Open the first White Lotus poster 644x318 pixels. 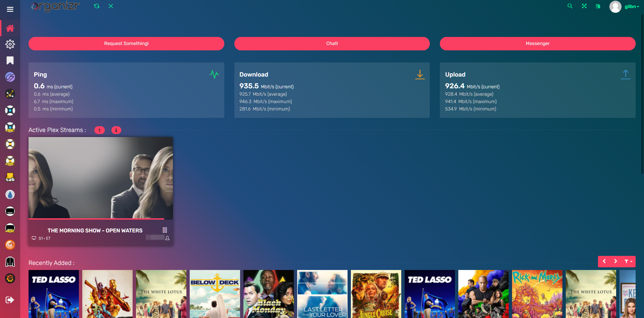pos(161,294)
